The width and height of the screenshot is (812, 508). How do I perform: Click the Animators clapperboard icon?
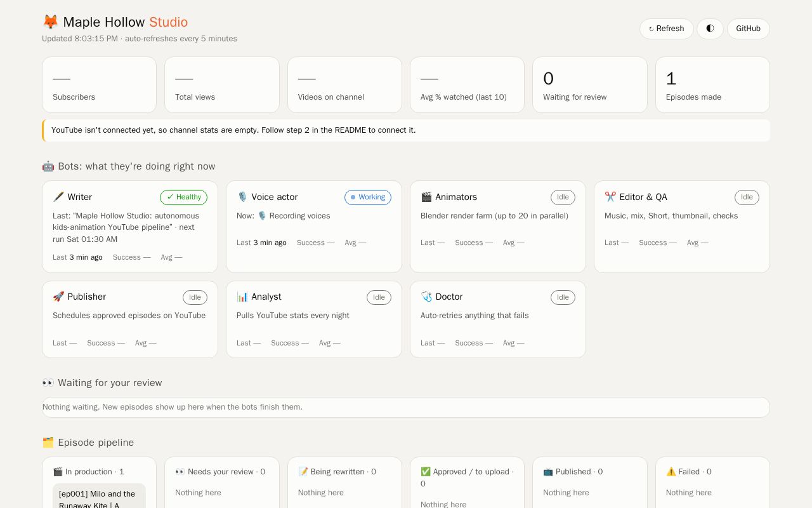(426, 197)
